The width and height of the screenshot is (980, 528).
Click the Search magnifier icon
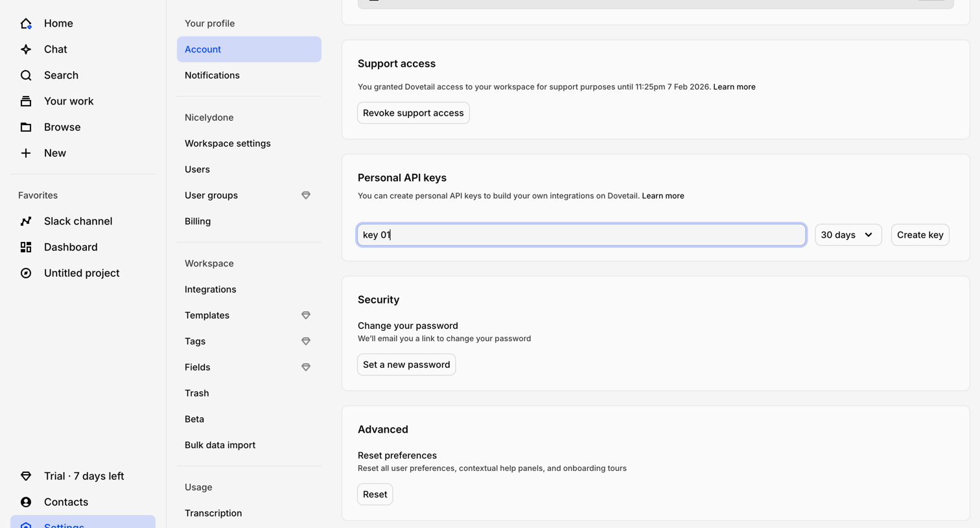point(26,75)
